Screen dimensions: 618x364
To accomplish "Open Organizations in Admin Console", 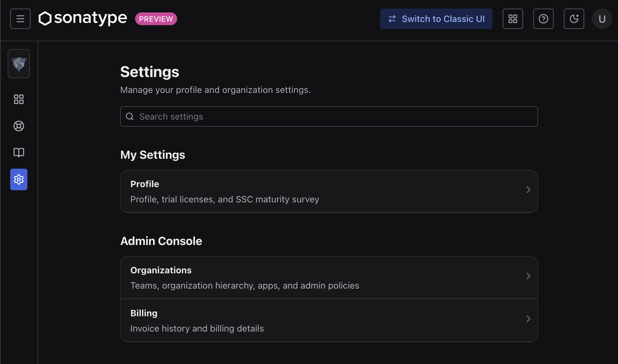I will pos(329,277).
